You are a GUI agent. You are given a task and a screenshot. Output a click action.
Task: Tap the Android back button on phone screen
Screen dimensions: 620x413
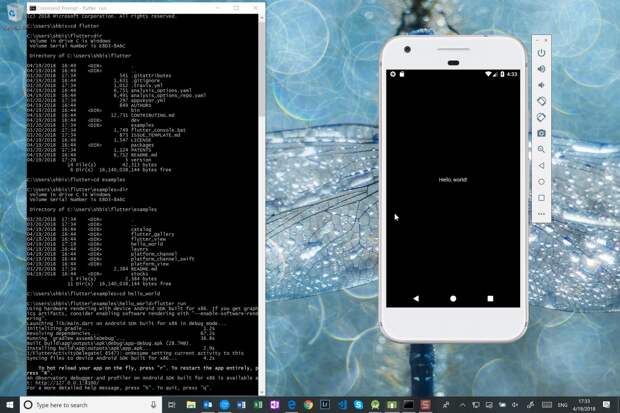(x=416, y=298)
